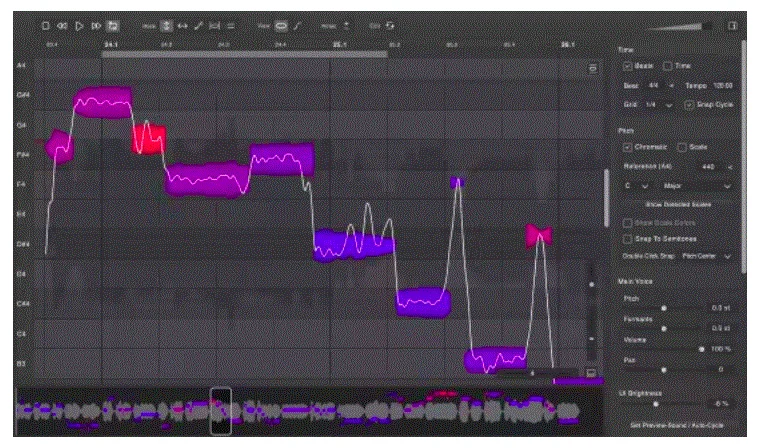Viewport: 757px width, 448px height.
Task: Open the key root note C dropdown
Action: tap(636, 185)
